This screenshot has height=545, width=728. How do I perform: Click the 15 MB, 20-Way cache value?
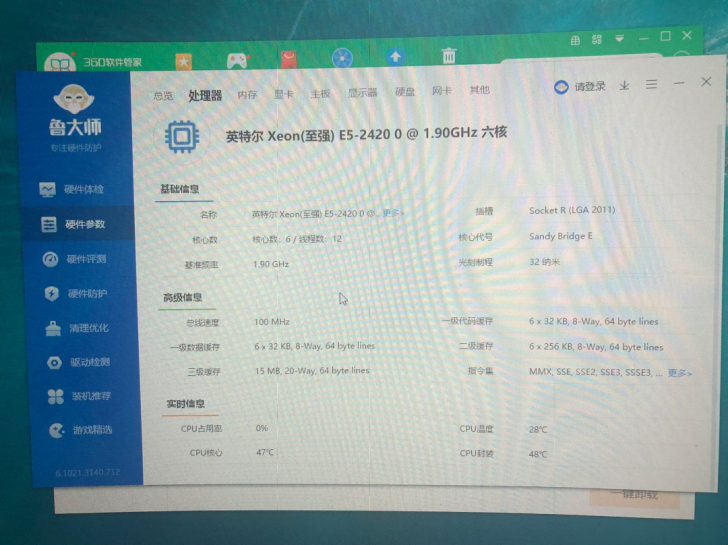[312, 370]
